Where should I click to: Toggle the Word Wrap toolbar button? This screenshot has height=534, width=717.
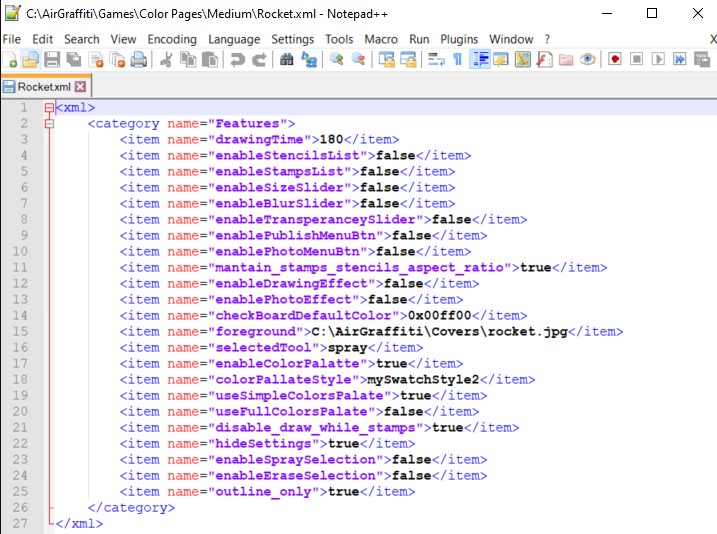tap(436, 59)
